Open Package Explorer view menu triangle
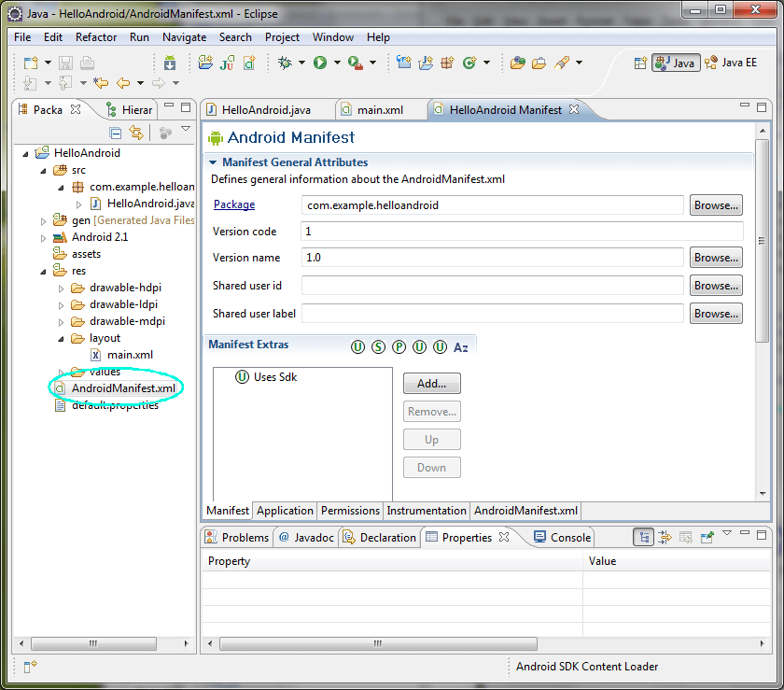This screenshot has height=690, width=784. click(186, 129)
